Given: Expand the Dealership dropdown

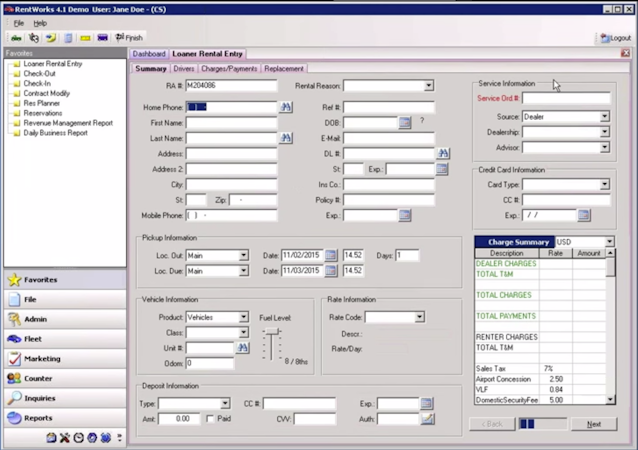Looking at the screenshot, I should pos(605,132).
